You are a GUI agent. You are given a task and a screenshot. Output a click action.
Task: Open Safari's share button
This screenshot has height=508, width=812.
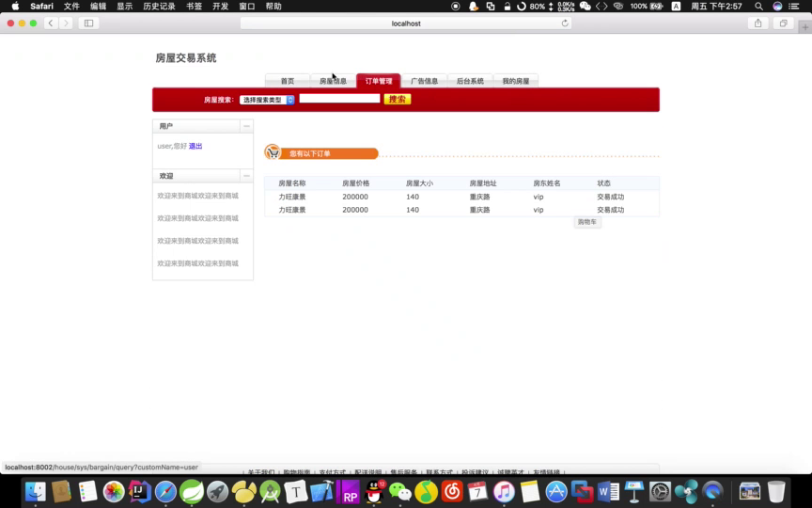758,24
